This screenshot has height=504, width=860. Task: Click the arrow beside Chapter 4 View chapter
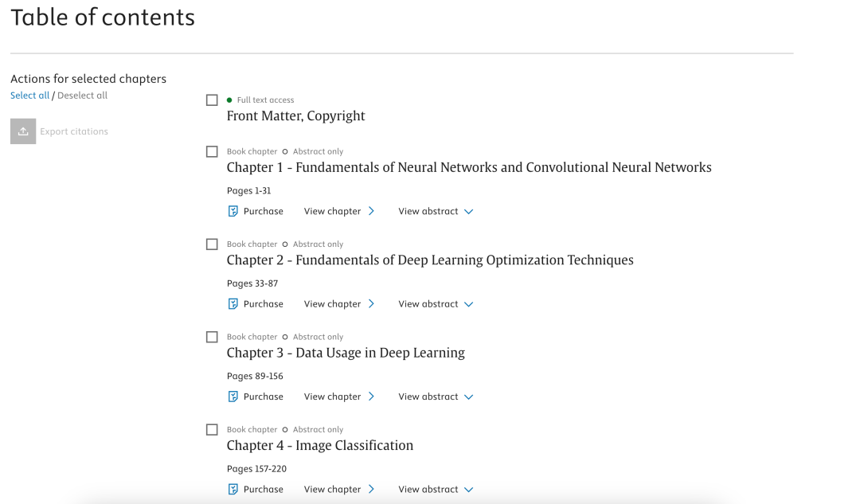click(371, 490)
